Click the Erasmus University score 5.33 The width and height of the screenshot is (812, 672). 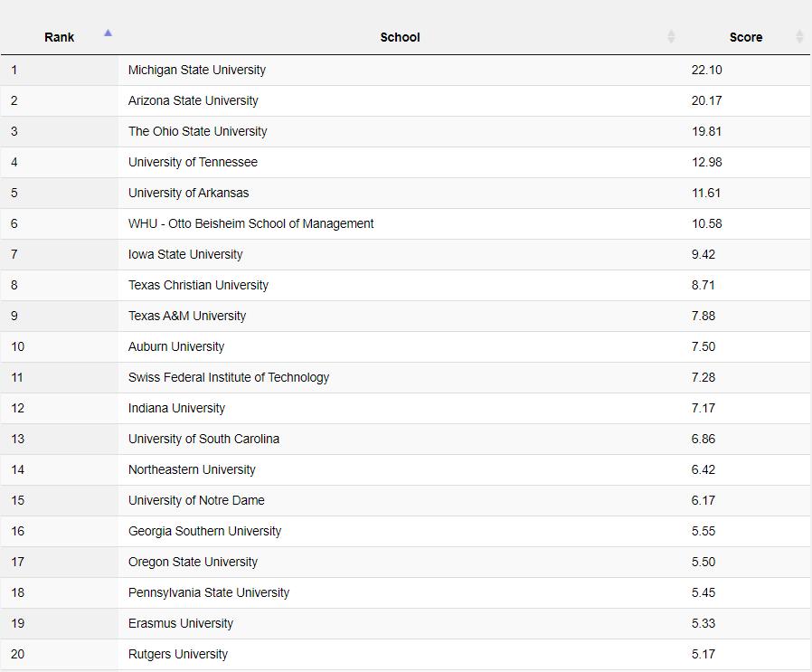(703, 624)
